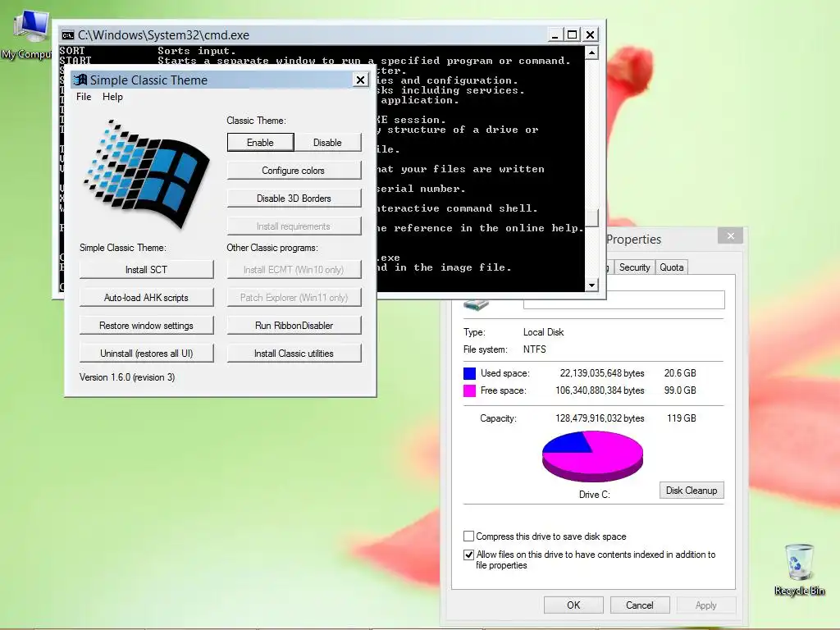This screenshot has width=840, height=630.
Task: Click Restore window settings button
Action: [146, 325]
